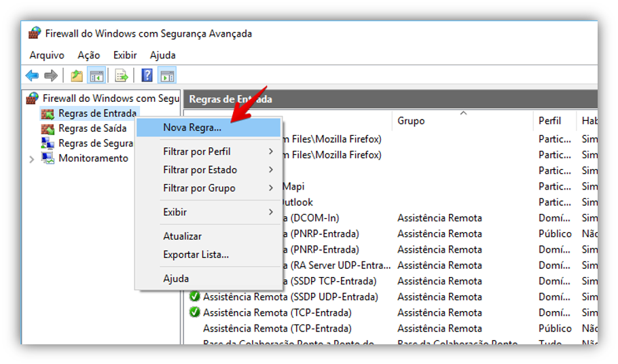Open the Arquivo menu
The width and height of the screenshot is (618, 364).
coord(47,55)
